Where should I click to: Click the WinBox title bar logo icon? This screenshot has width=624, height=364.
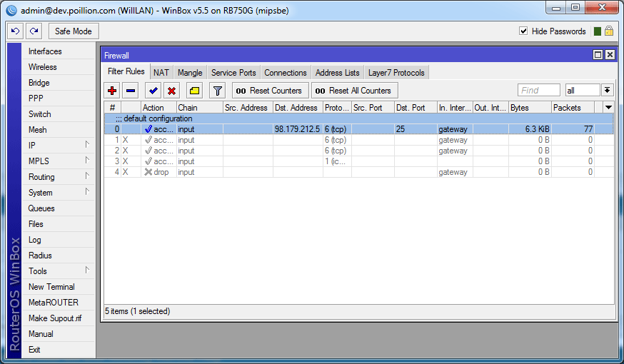coord(11,10)
